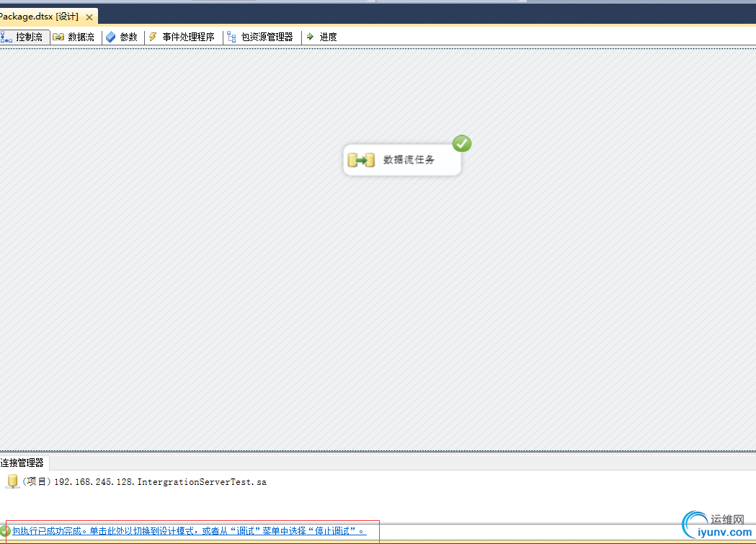Select the 连接管理器 panel tab

click(22, 463)
